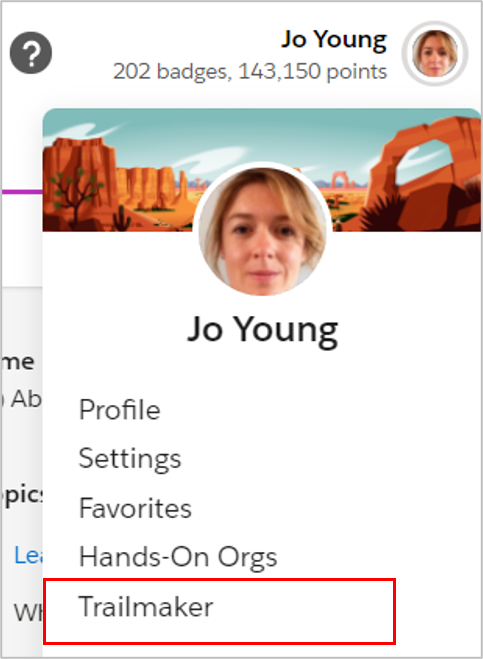
Task: Click the partially hidden blue Lea link
Action: click(x=28, y=555)
